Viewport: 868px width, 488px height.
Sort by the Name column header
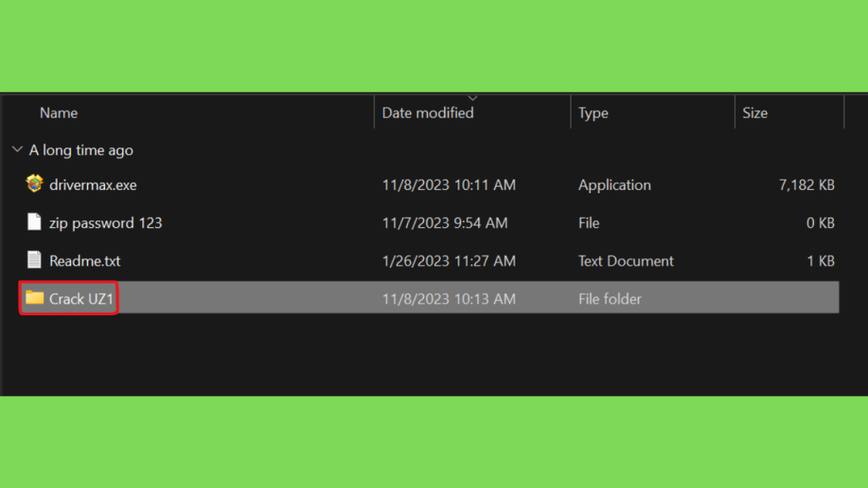click(x=58, y=113)
